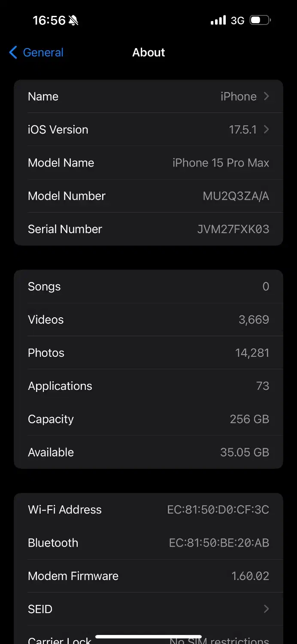Tap the silent mode bell icon
This screenshot has width=297, height=644.
pos(73,20)
